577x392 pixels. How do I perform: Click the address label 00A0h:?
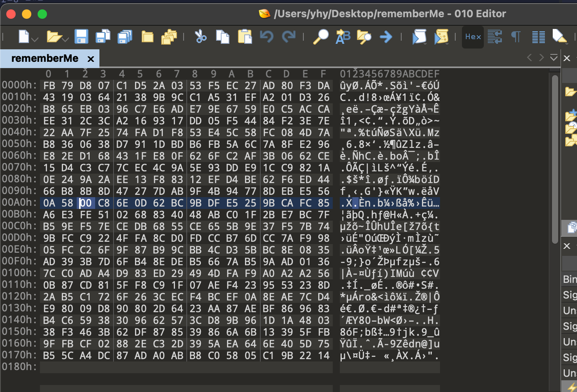(x=20, y=203)
